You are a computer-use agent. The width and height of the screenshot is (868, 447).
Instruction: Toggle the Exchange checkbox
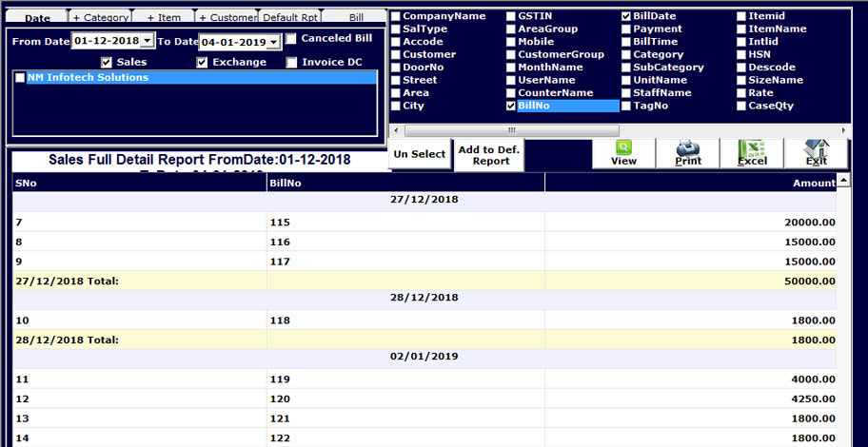point(202,63)
